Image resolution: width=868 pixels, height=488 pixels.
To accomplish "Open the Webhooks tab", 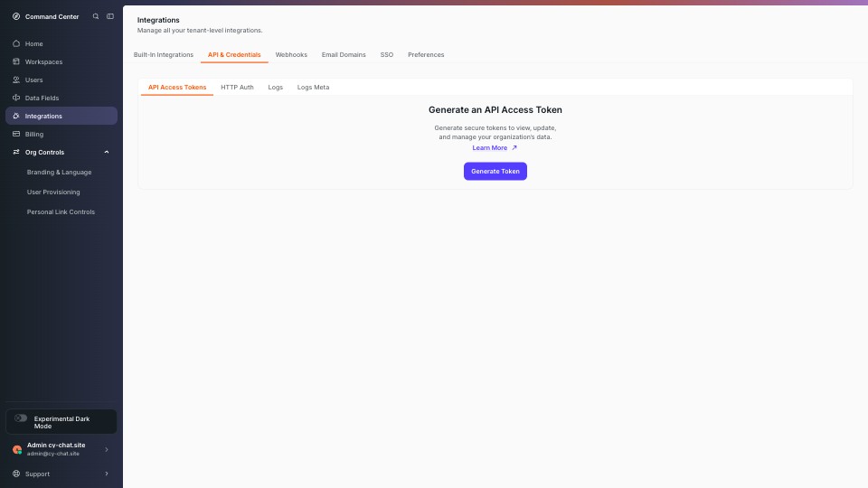I will (x=291, y=55).
